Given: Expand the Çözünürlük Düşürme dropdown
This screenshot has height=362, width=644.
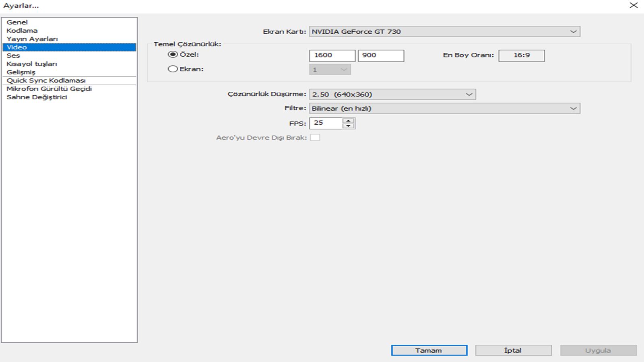Looking at the screenshot, I should click(x=392, y=94).
